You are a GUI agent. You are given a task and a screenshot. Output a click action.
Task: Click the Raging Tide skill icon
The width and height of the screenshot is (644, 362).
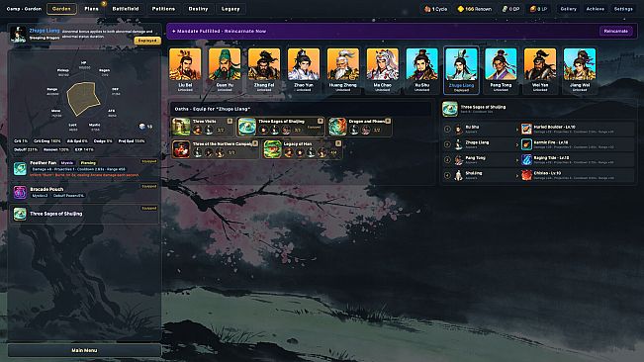pyautogui.click(x=526, y=159)
